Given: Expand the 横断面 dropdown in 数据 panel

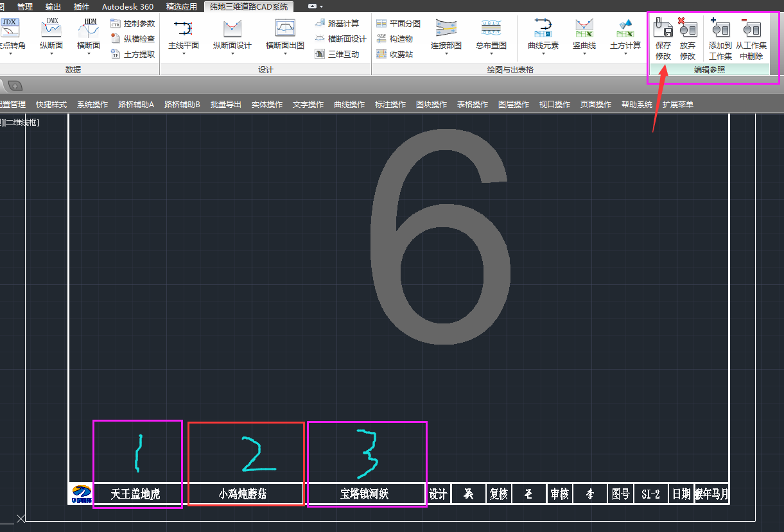Looking at the screenshot, I should pyautogui.click(x=89, y=54).
